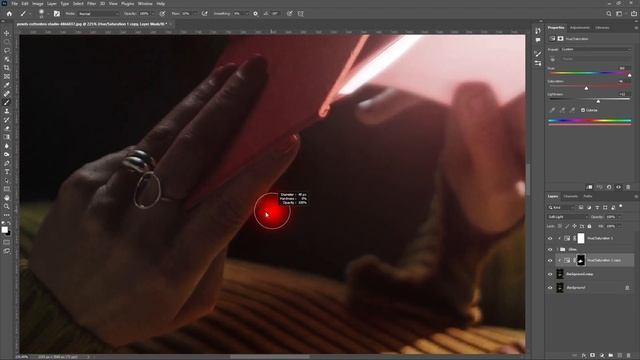The image size is (640, 360).
Task: Click the Add layer style fx icon
Action: (x=584, y=356)
